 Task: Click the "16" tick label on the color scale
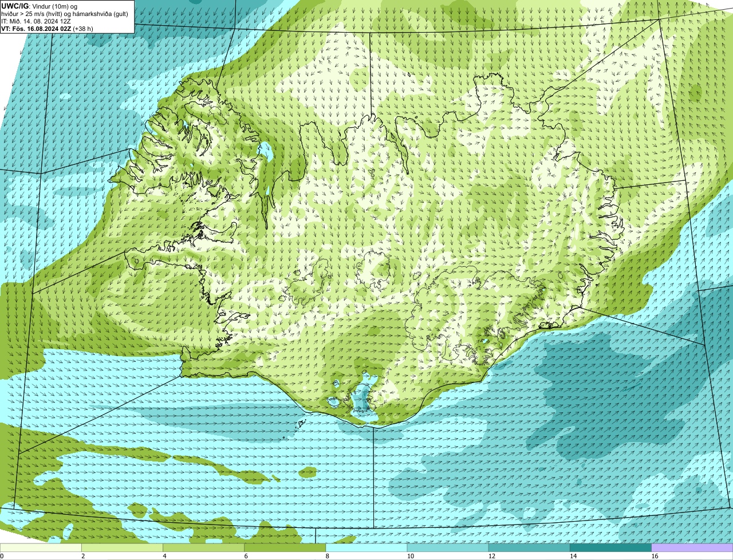pyautogui.click(x=654, y=556)
